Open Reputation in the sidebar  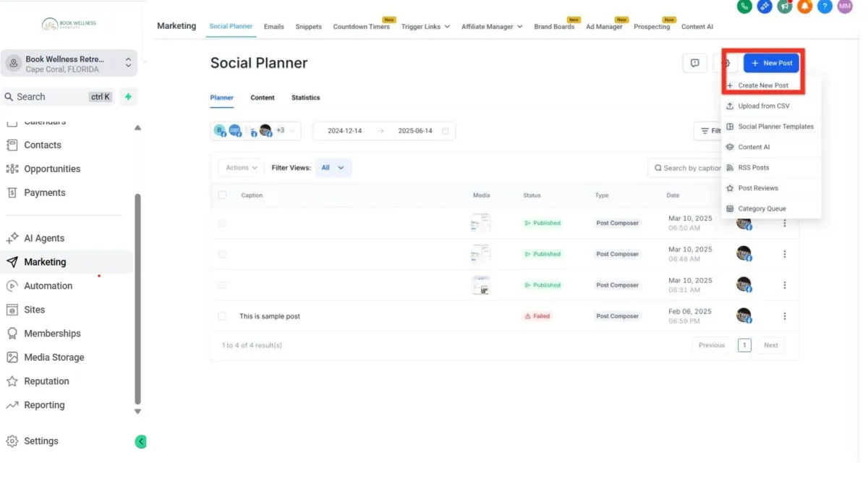[x=46, y=381]
